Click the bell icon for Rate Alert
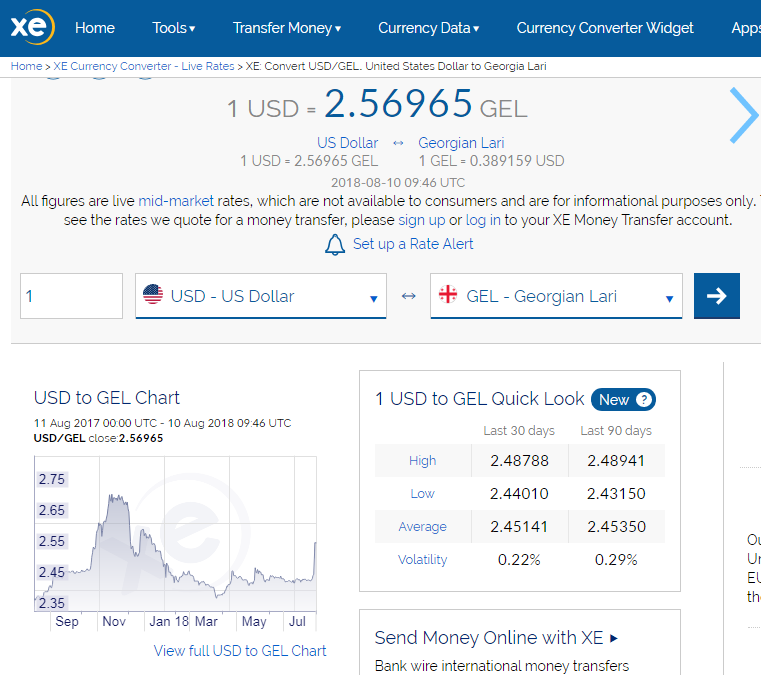Viewport: 761px width, 675px height. tap(335, 245)
